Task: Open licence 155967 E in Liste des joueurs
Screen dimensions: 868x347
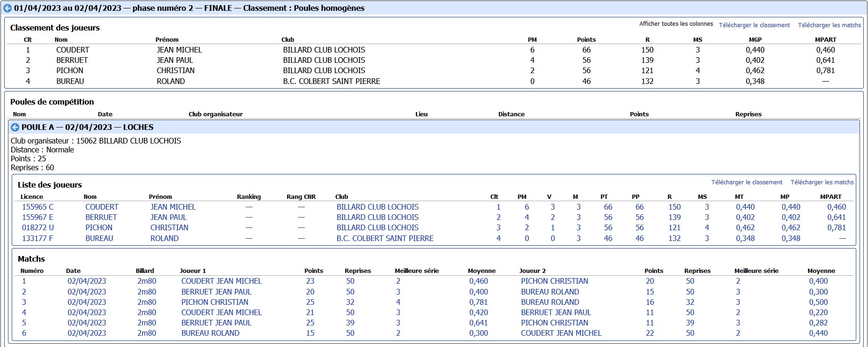Action: (37, 217)
